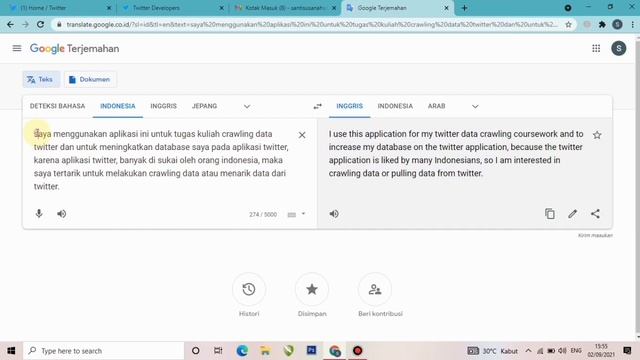Expand more target languages list
This screenshot has height=360, width=640.
[x=475, y=107]
